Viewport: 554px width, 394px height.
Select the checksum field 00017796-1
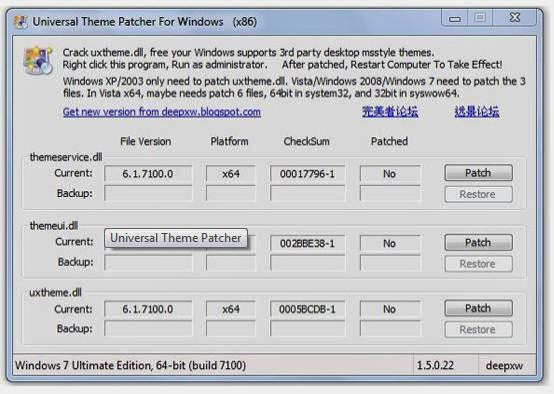(x=307, y=174)
